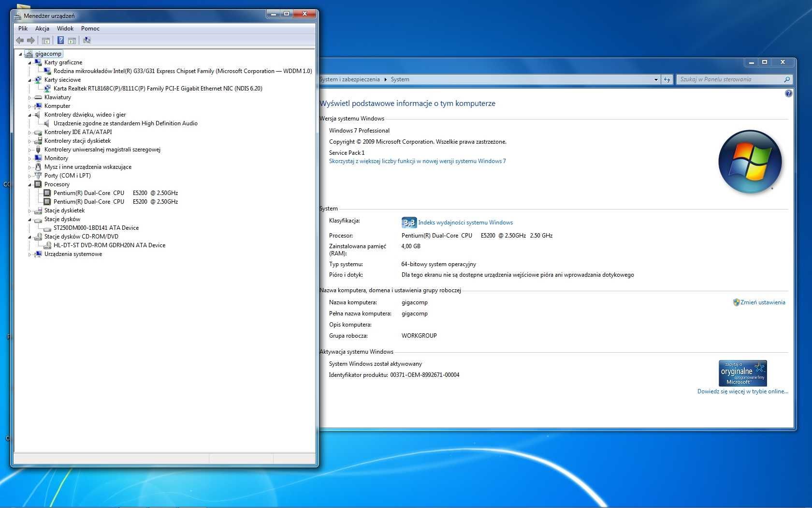This screenshot has height=508, width=812.
Task: Click the Procesory chip icon
Action: 38,184
